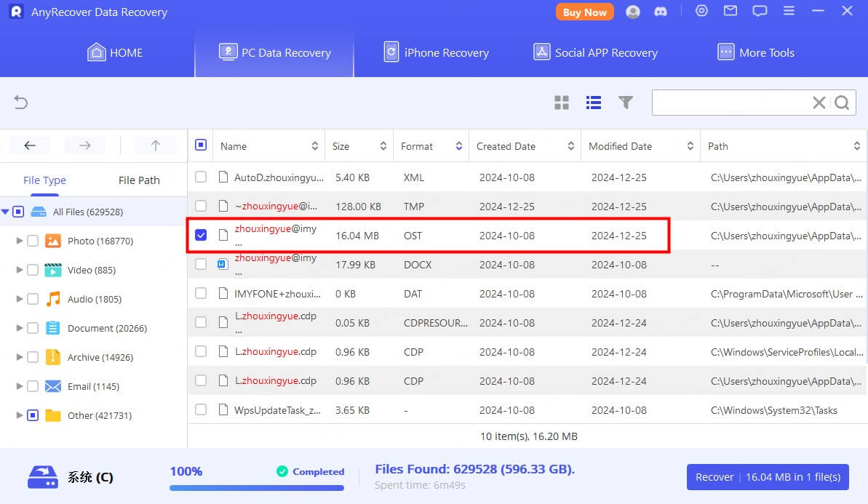Open the user account avatar

click(632, 11)
